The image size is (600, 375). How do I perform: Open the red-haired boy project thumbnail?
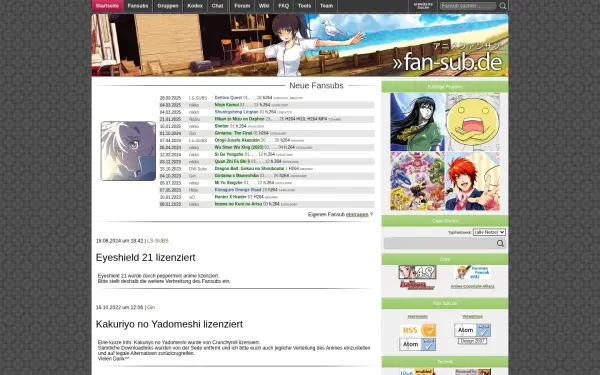coord(473,181)
